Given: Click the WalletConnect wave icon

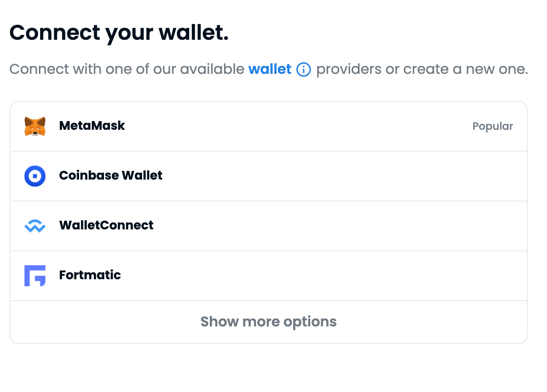Looking at the screenshot, I should pos(35,226).
